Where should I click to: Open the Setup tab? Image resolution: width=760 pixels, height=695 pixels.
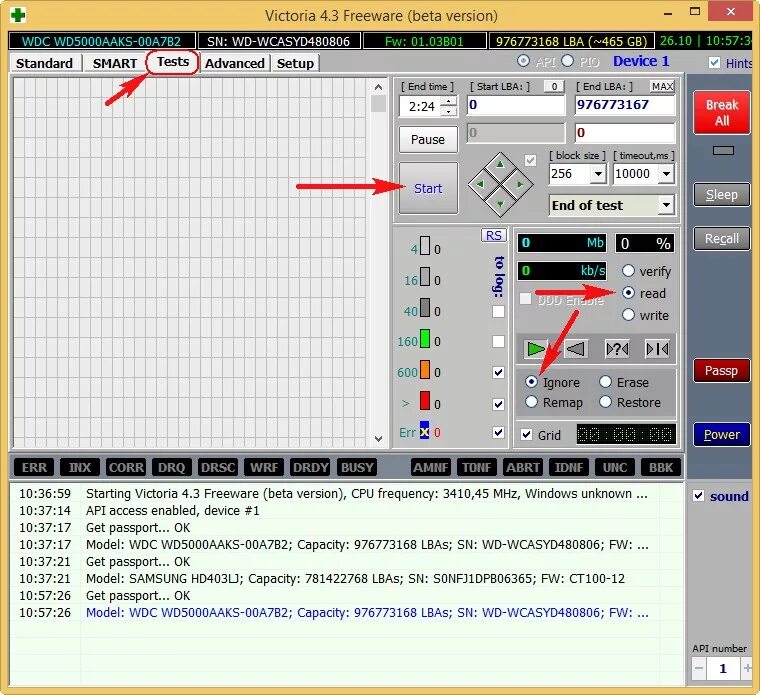point(295,63)
